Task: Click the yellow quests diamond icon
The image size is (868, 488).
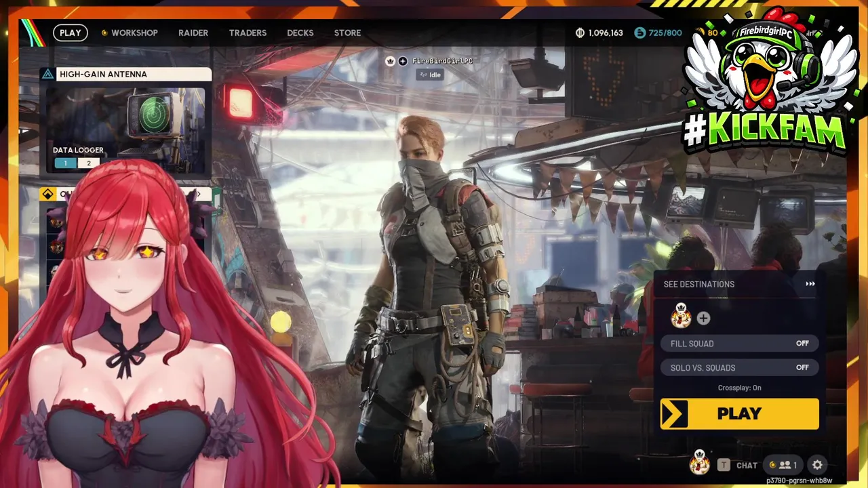Action: coord(47,194)
